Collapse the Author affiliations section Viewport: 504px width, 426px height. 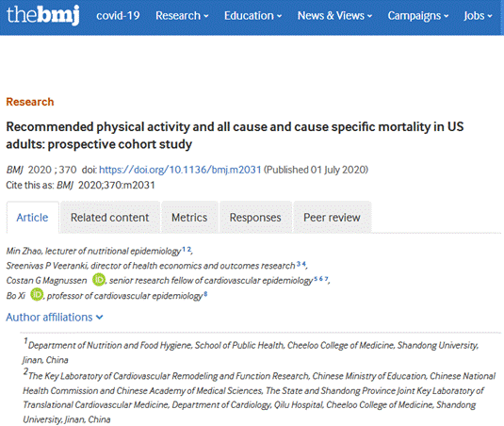coord(55,317)
